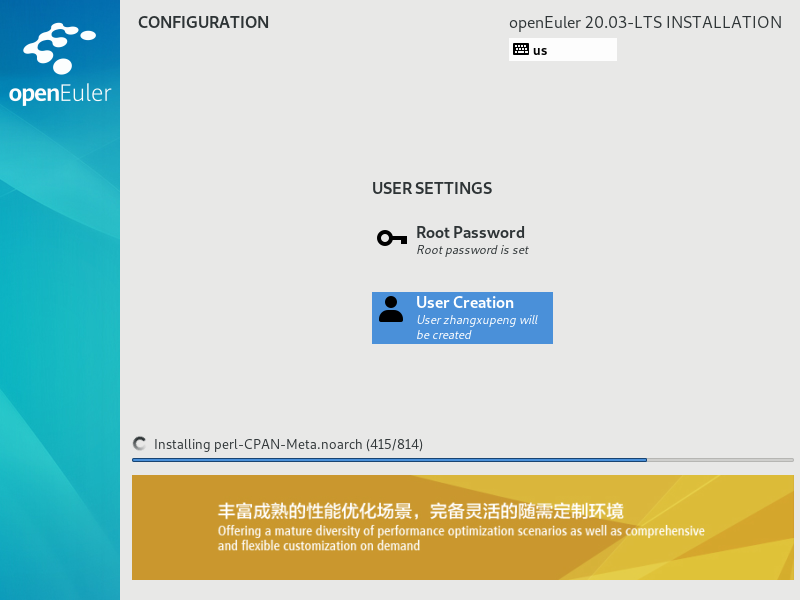This screenshot has height=600, width=800.
Task: Click 'openEuler 20.03-LTS INSTALLATION' title text
Action: [645, 22]
